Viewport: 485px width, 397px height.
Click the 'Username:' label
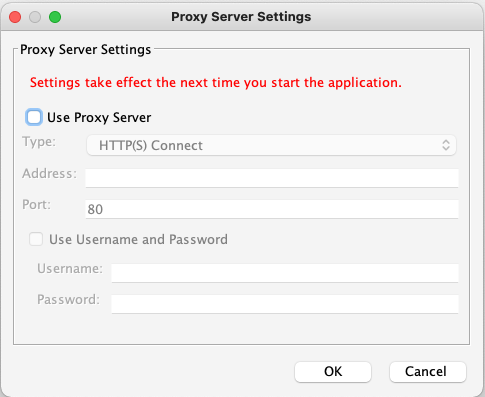point(70,268)
